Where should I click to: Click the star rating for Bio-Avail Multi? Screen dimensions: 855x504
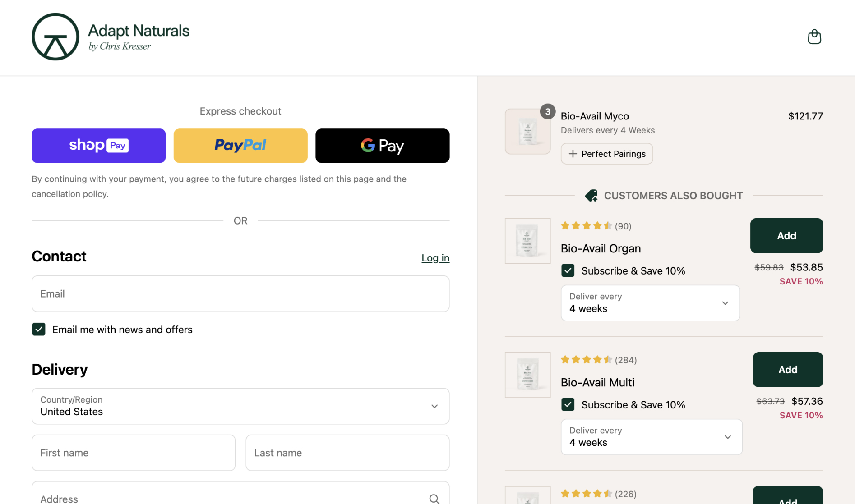tap(586, 360)
